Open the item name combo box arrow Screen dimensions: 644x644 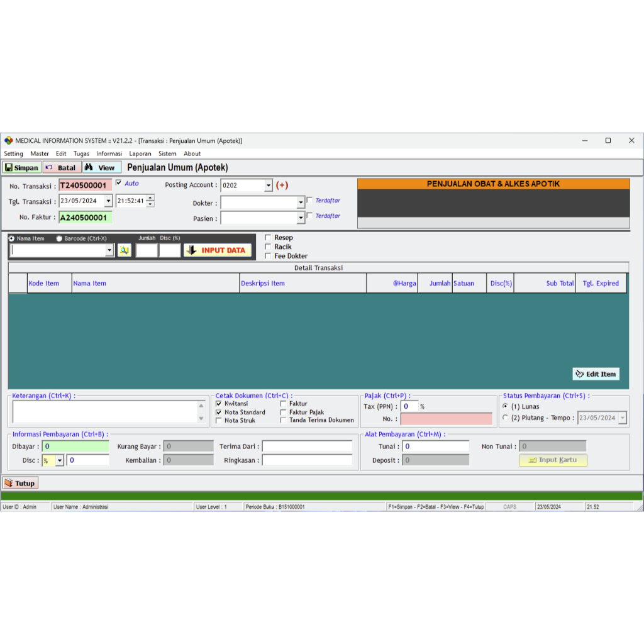click(x=109, y=250)
